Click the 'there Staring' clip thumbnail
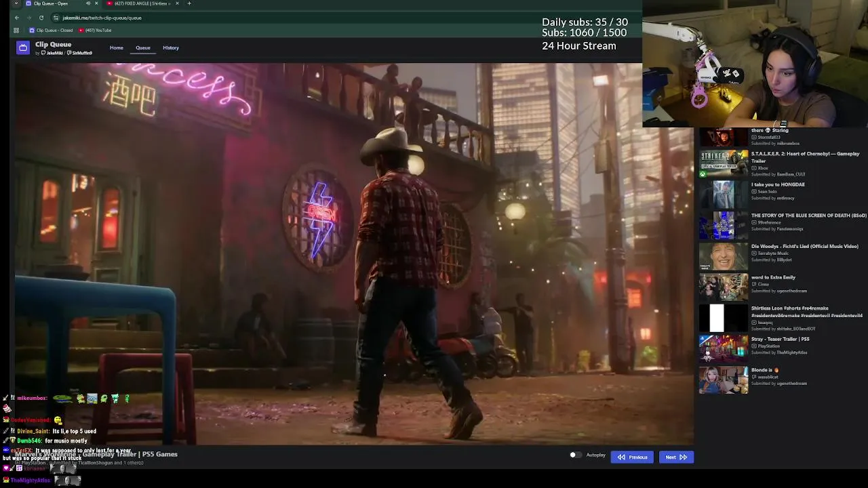Image resolution: width=868 pixels, height=488 pixels. pyautogui.click(x=724, y=137)
